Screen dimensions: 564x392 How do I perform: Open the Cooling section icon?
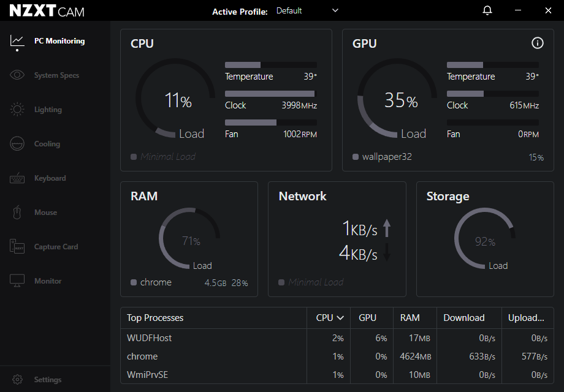tap(17, 144)
